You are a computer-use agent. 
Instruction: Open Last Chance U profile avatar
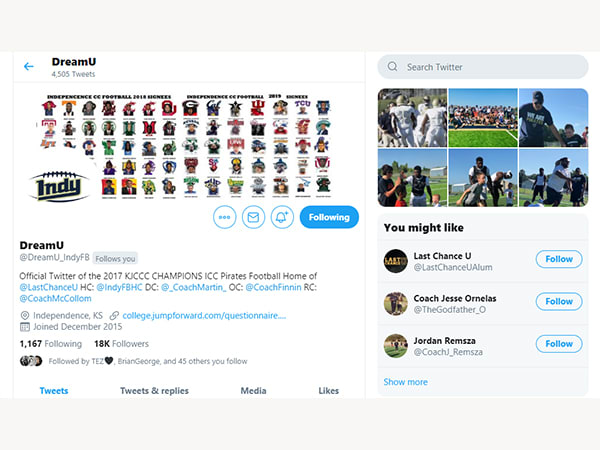pos(396,261)
